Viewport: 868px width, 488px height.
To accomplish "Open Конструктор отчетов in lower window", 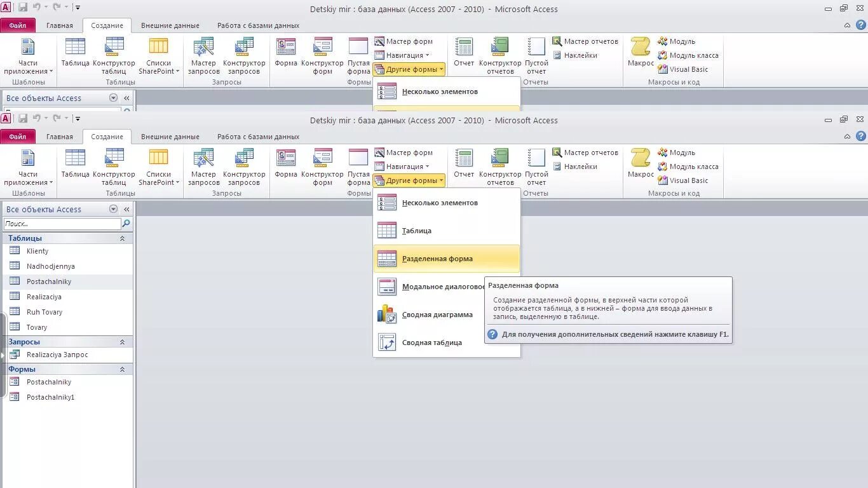I will [500, 167].
